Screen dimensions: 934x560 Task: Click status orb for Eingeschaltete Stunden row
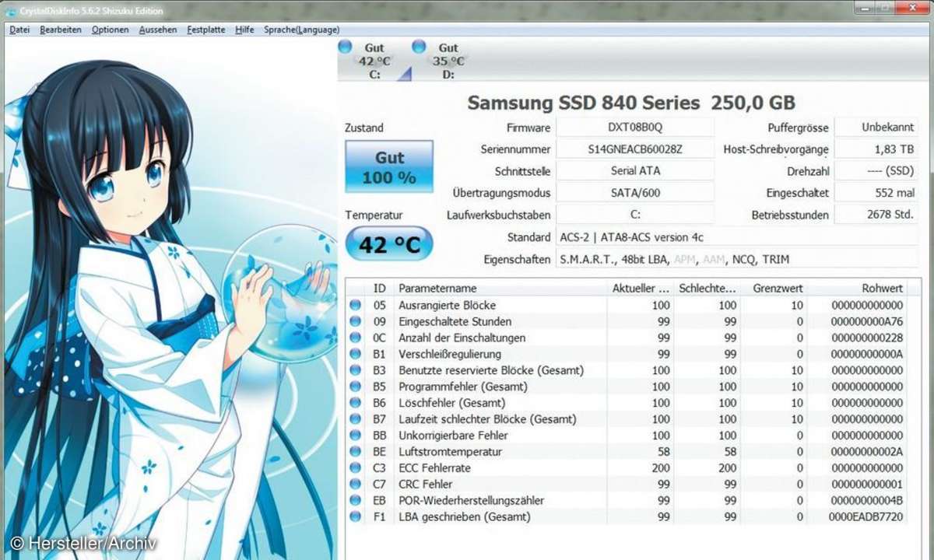tap(356, 321)
